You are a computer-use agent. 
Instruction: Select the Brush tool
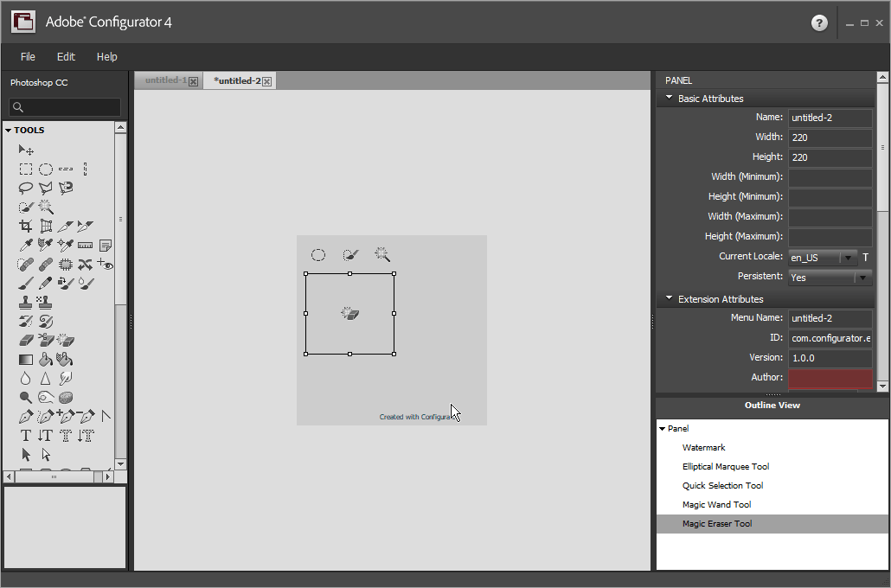[26, 283]
